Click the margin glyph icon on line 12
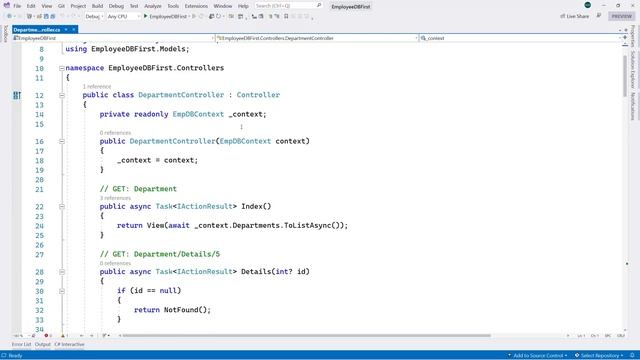The image size is (640, 360). [x=17, y=95]
